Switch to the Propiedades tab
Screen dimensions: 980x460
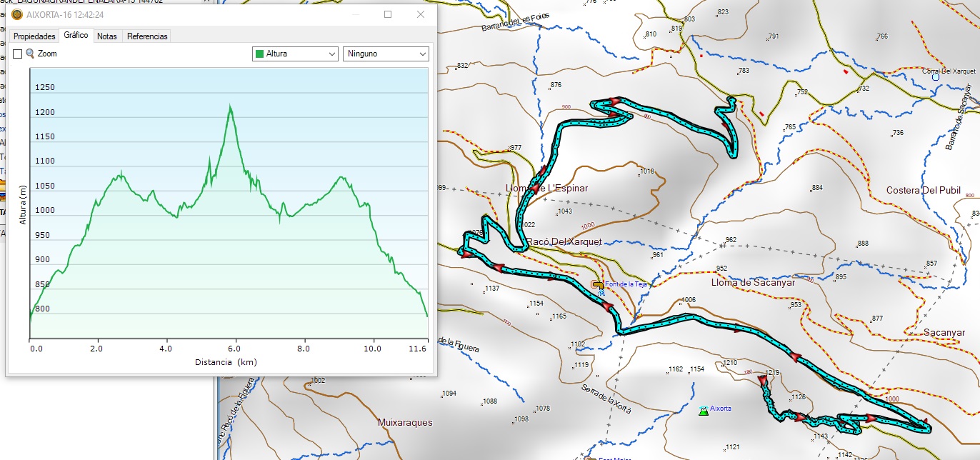coord(34,36)
